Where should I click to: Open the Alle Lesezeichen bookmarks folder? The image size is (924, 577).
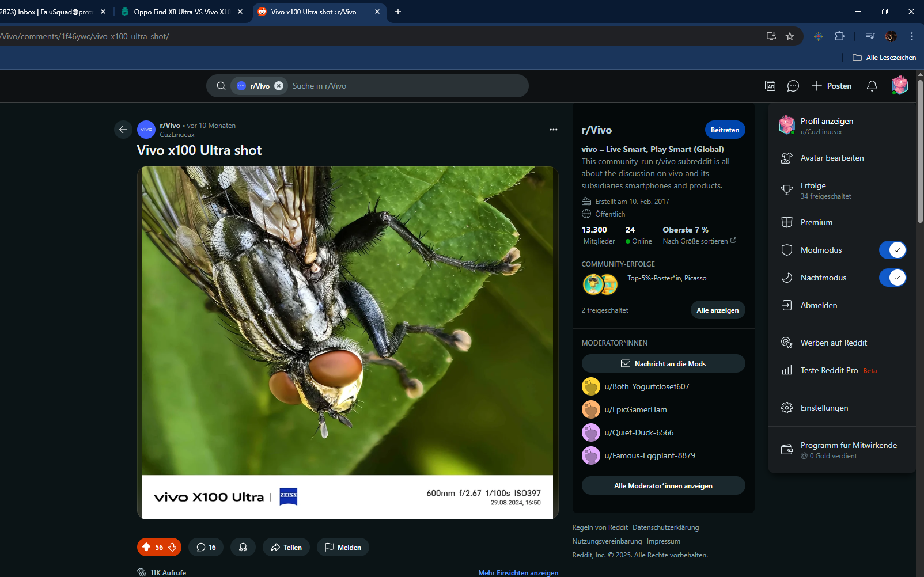pyautogui.click(x=884, y=58)
